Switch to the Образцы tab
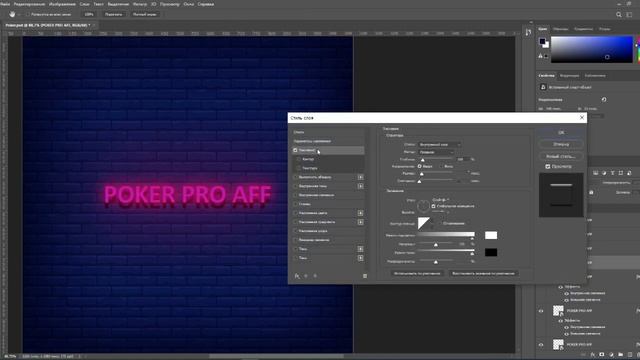The image size is (640, 360). pyautogui.click(x=560, y=29)
